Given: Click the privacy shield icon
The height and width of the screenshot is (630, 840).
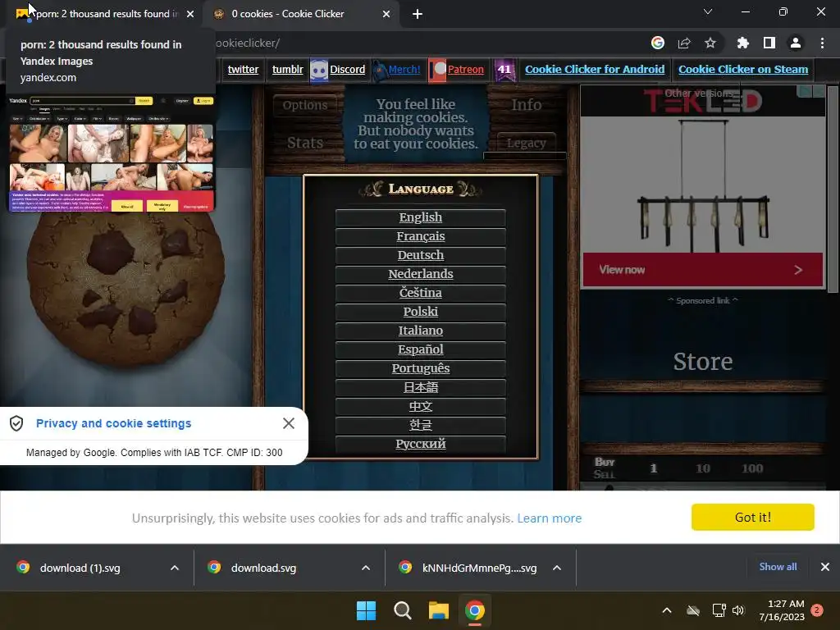Looking at the screenshot, I should click(16, 424).
